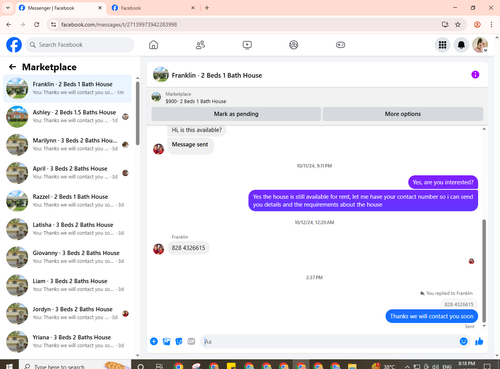
Task: Open the Gaming icon in top navigation
Action: click(x=340, y=45)
